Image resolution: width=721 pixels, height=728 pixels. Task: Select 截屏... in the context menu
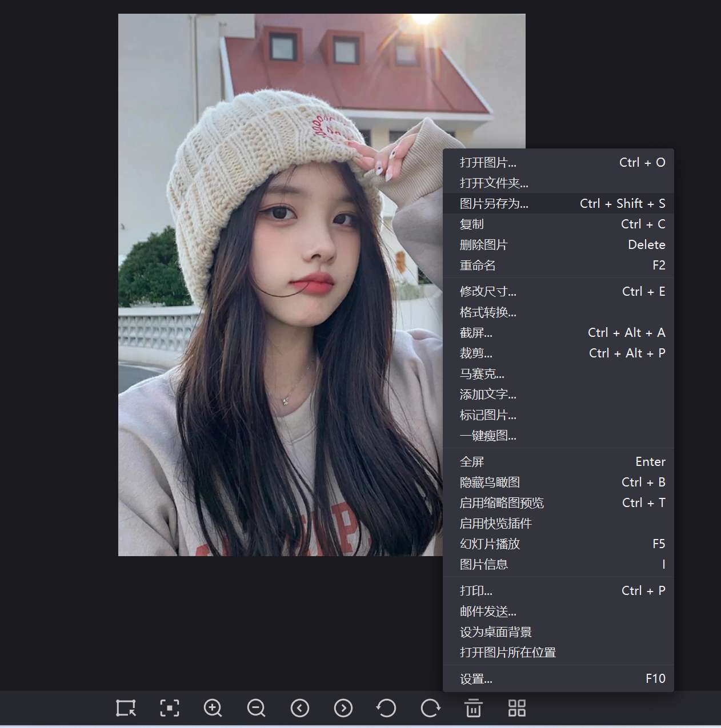[558, 333]
